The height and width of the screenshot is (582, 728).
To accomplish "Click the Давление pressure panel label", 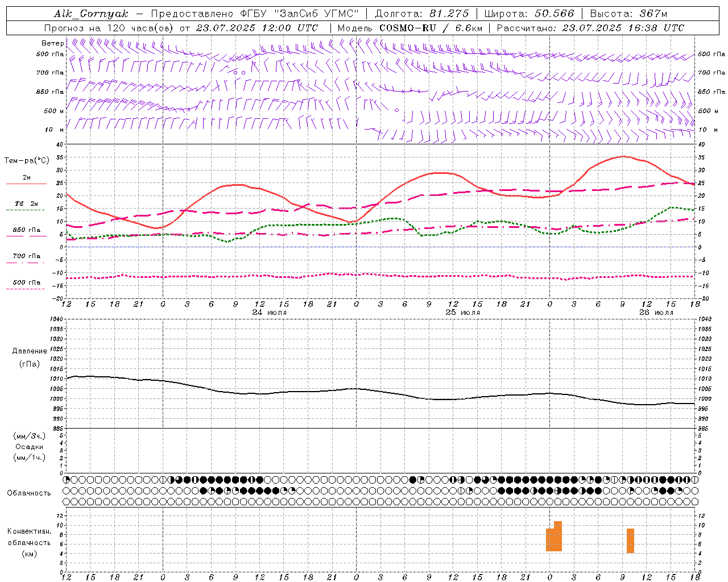I will click(30, 351).
